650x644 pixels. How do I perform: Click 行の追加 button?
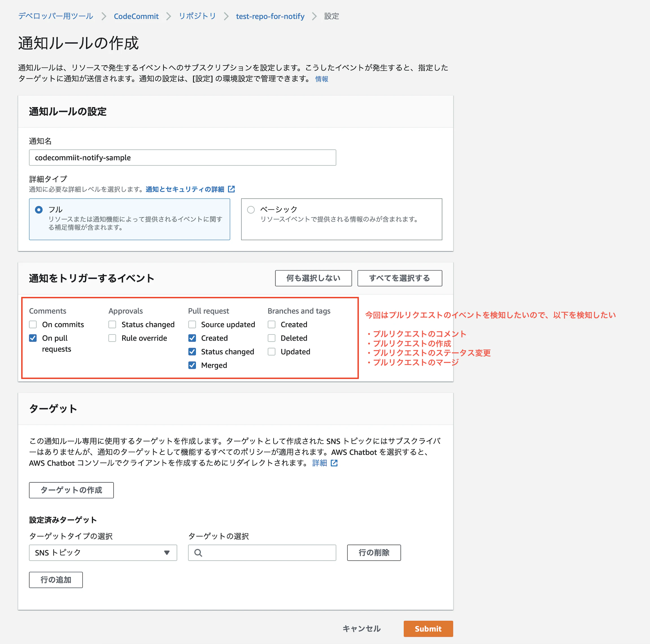tap(56, 580)
